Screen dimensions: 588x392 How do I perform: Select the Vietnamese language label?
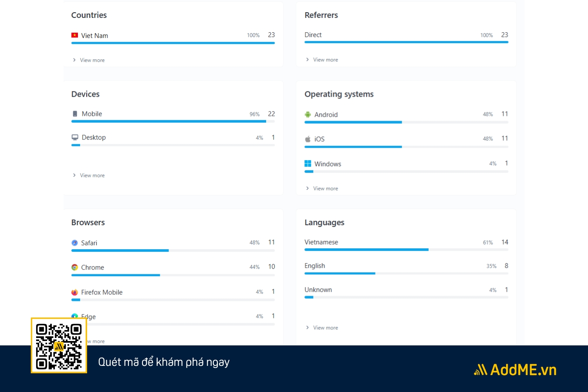[321, 242]
